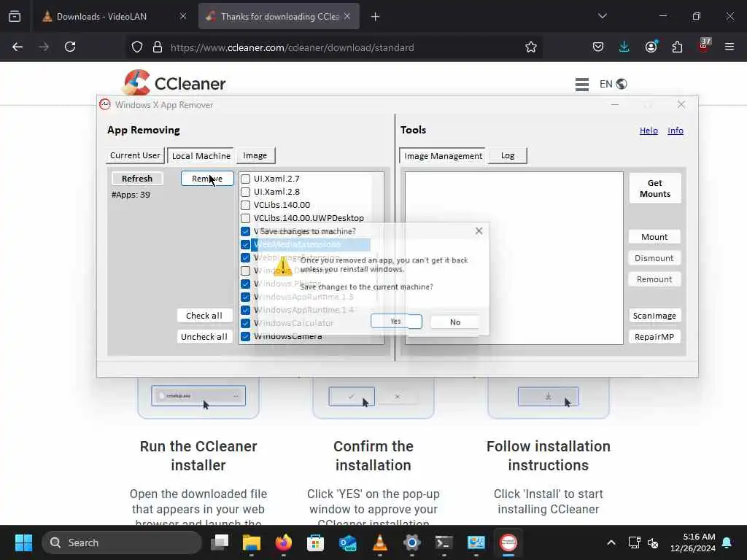Image resolution: width=747 pixels, height=560 pixels.
Task: Click the Check all button
Action: pyautogui.click(x=204, y=316)
